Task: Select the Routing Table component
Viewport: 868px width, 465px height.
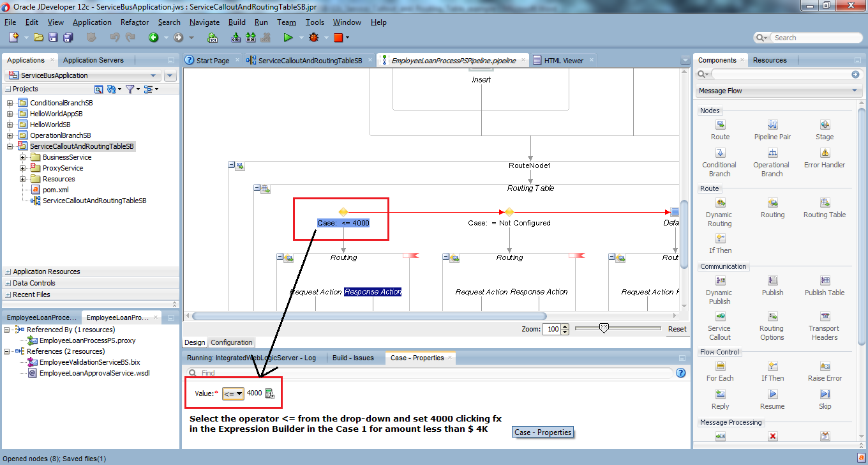Action: pyautogui.click(x=825, y=208)
